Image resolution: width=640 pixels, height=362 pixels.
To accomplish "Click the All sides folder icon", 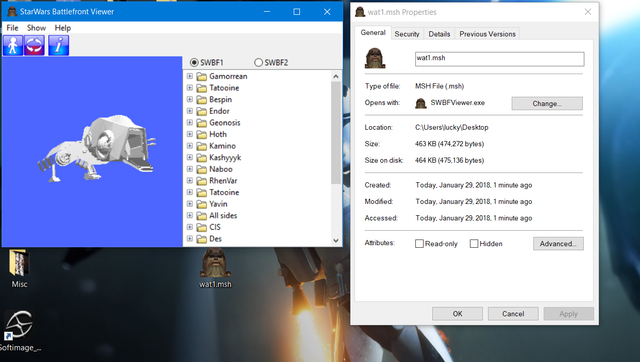I will 201,215.
